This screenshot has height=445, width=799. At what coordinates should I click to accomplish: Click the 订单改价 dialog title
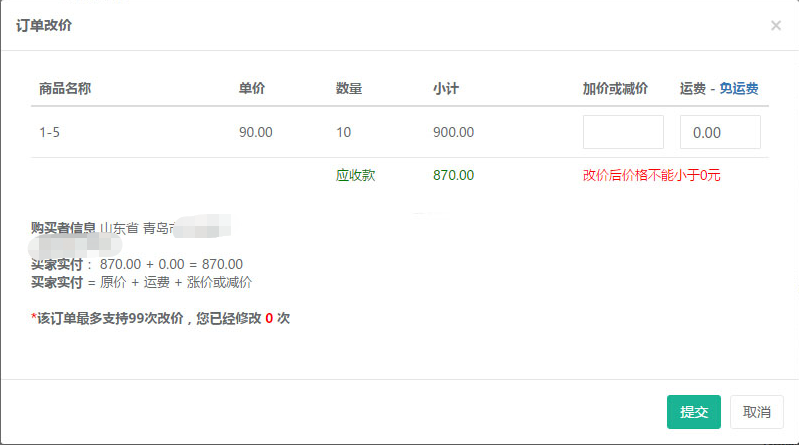tap(44, 26)
